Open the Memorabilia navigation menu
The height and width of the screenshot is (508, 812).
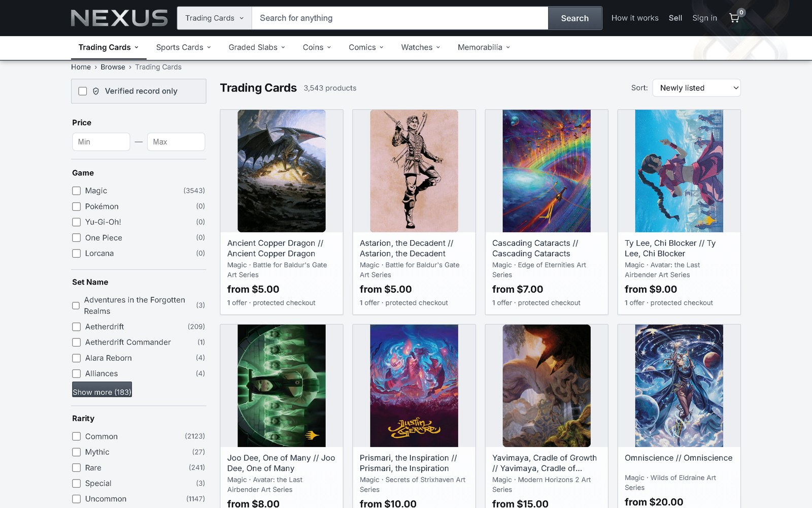484,47
